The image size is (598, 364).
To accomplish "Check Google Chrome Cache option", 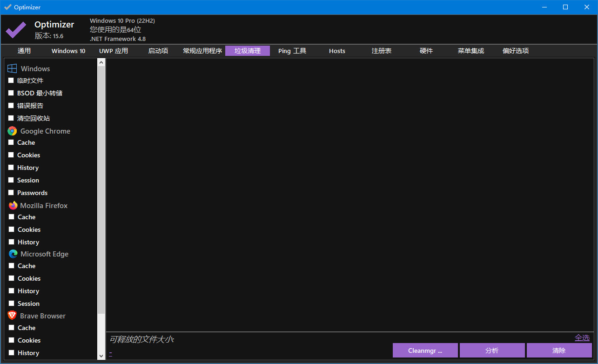I will pyautogui.click(x=11, y=142).
